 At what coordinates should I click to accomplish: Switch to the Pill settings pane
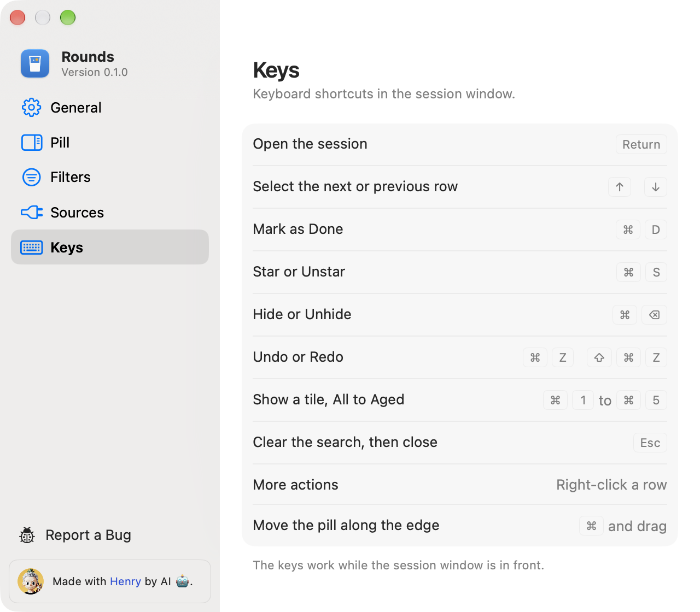(x=109, y=143)
